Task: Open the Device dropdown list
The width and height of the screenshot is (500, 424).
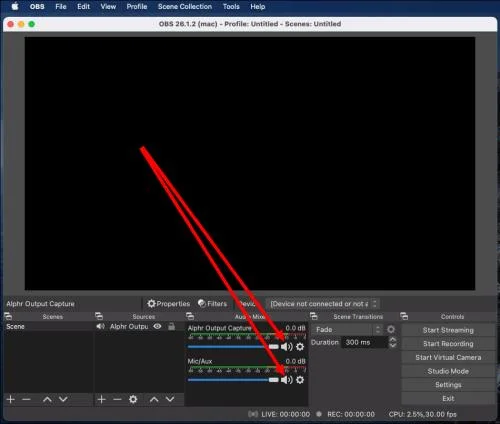Action: 323,304
